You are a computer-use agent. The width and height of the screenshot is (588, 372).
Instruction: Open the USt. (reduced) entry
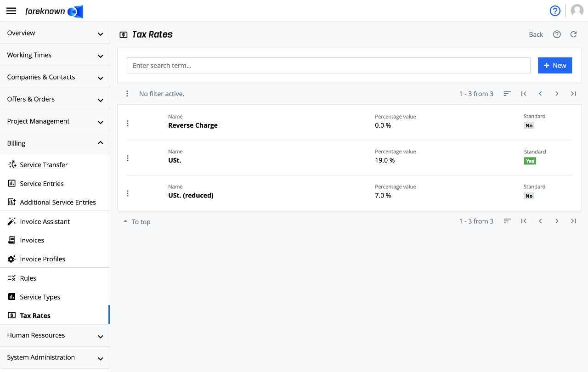coord(191,195)
